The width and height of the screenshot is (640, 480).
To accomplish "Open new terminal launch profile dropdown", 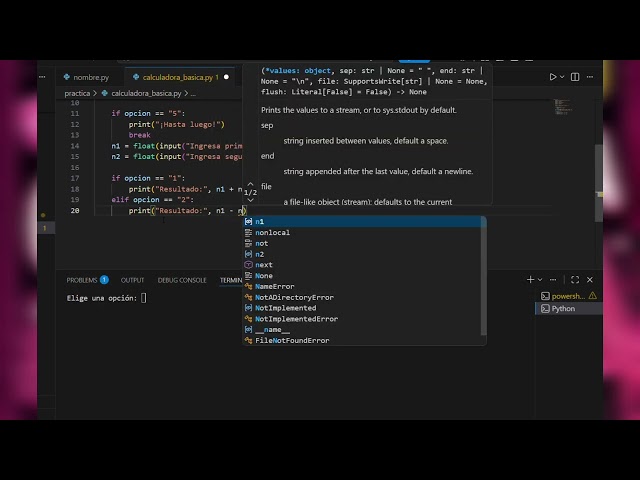I will point(540,280).
